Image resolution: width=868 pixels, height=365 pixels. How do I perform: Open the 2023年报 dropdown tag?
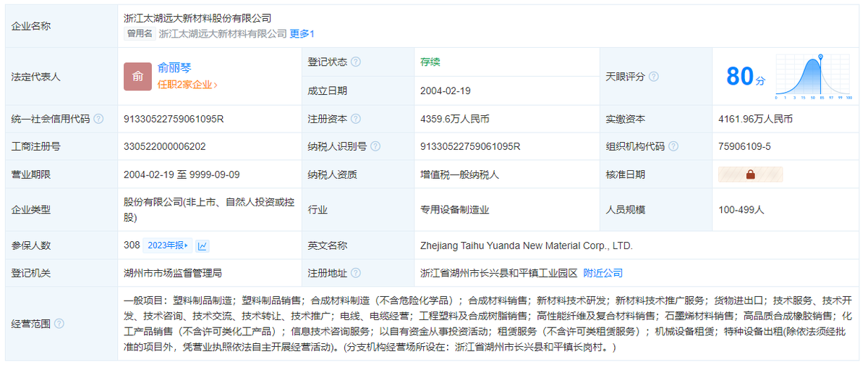168,246
